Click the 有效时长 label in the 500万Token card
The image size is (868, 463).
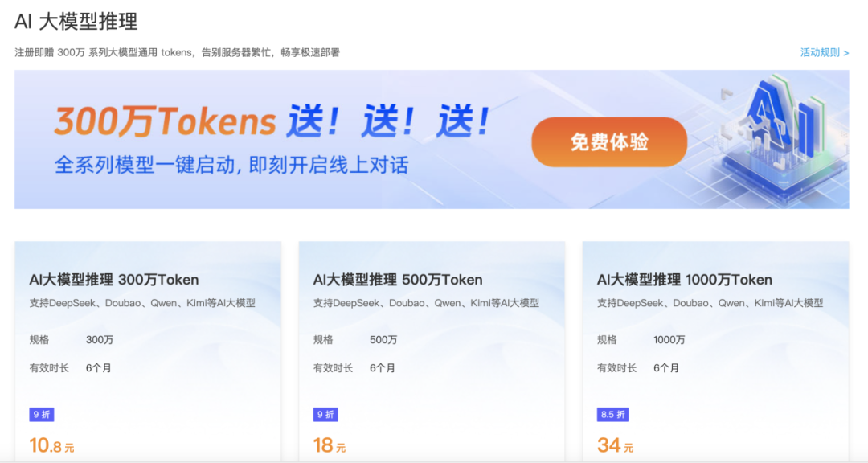(334, 367)
